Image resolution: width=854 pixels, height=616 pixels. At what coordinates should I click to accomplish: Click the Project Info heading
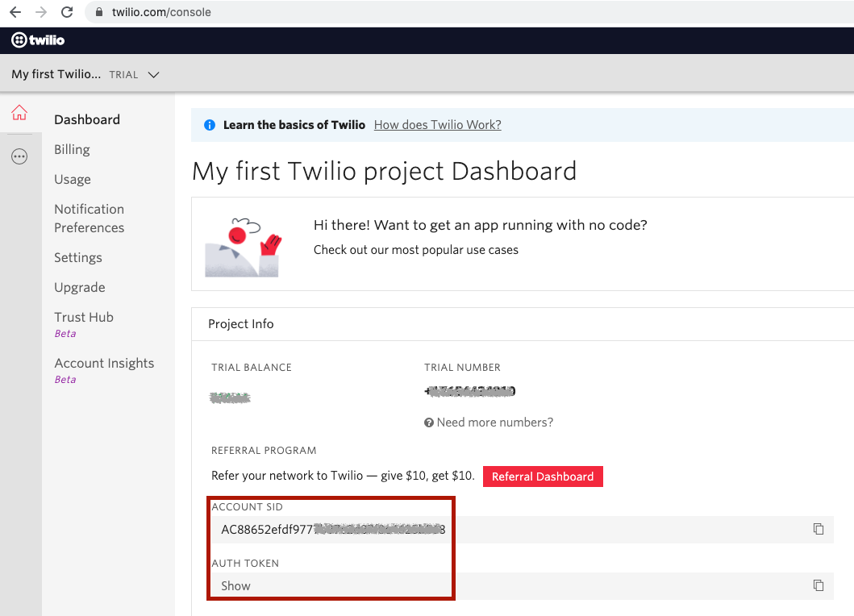point(241,324)
